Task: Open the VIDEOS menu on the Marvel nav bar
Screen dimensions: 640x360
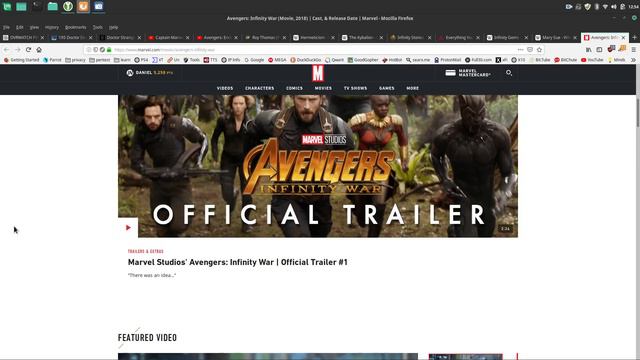Action: (x=225, y=88)
